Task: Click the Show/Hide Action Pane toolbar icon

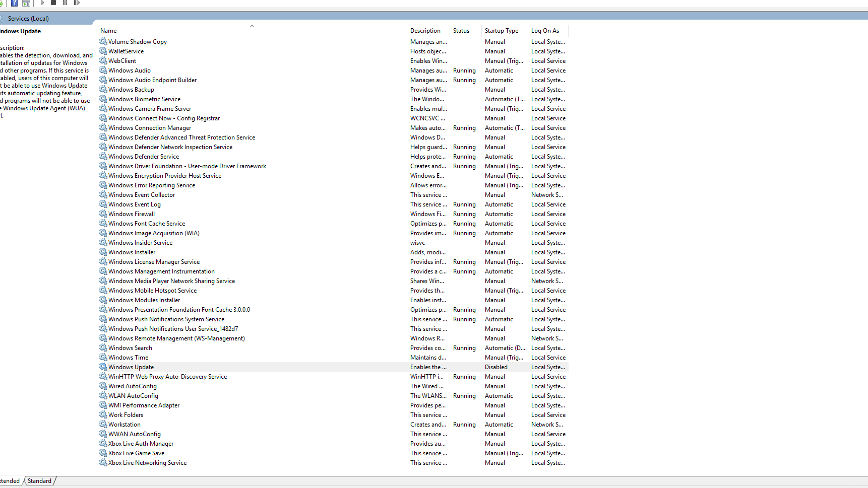Action: click(26, 3)
